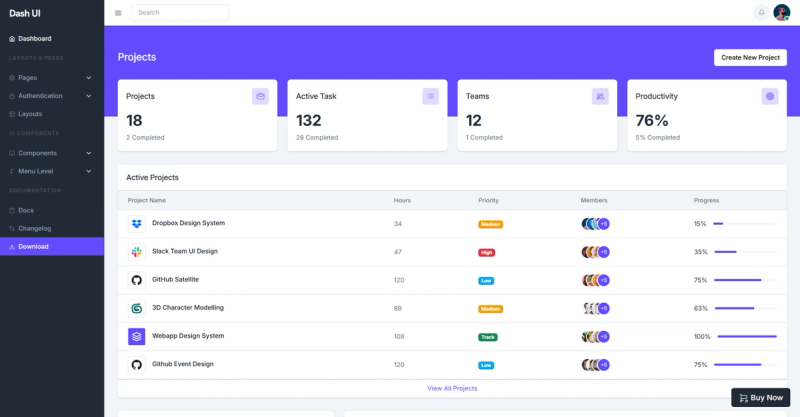Click the Projects card briefcase icon
The image size is (800, 417).
pyautogui.click(x=260, y=96)
